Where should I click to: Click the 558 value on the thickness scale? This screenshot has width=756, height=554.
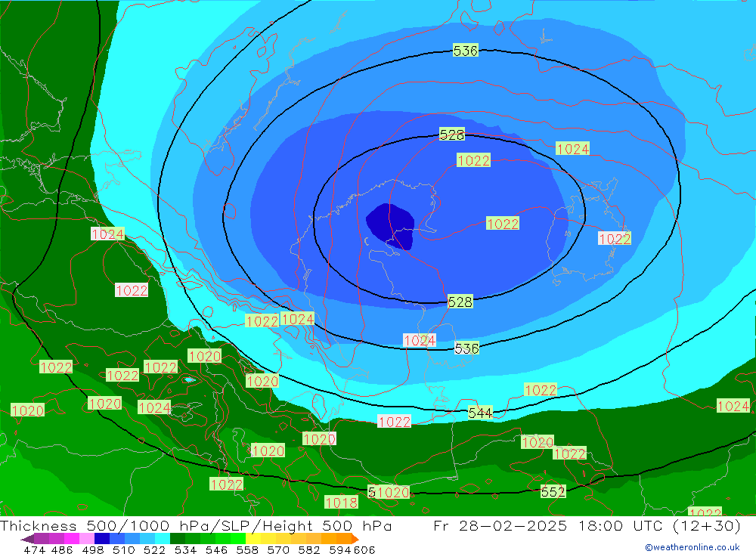247,549
